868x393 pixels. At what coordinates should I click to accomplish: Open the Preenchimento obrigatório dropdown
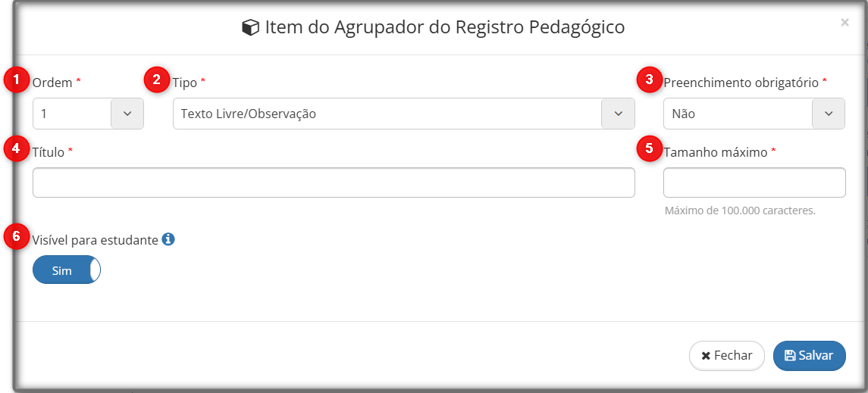(828, 114)
